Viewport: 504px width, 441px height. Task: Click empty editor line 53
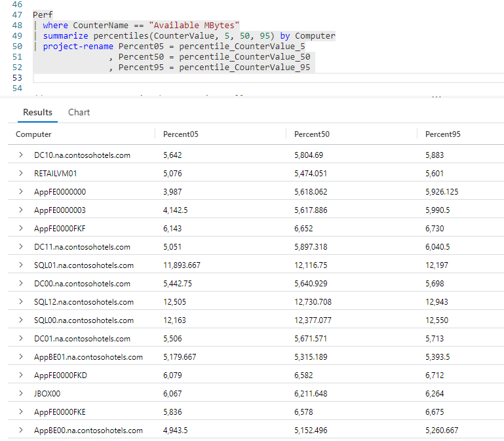pos(197,78)
